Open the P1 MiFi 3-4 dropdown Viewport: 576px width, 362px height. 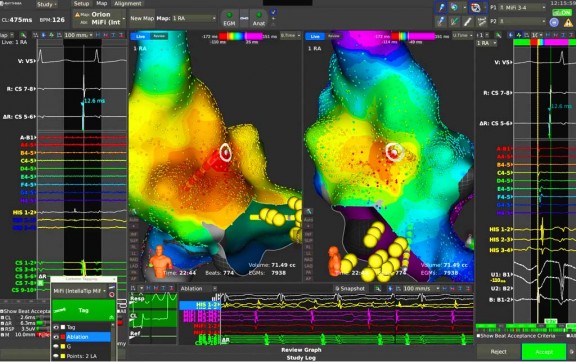pos(521,7)
